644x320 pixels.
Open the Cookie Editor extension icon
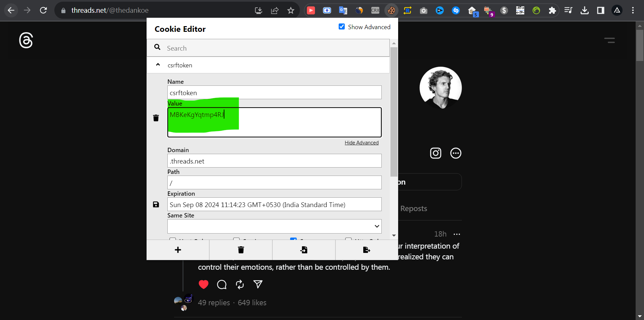tap(391, 10)
